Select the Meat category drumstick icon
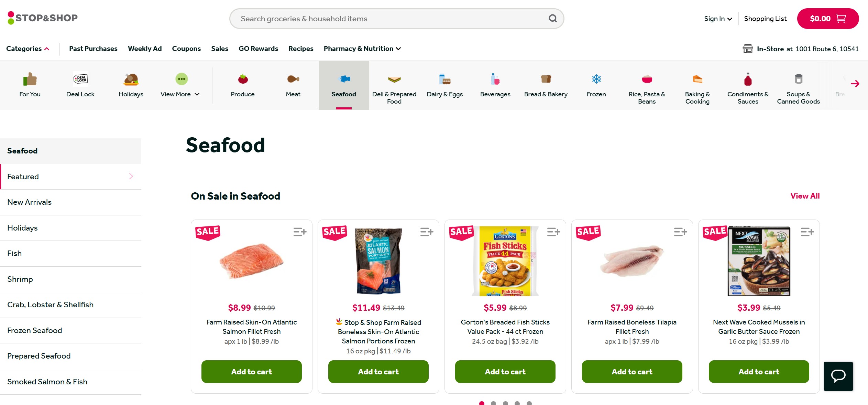 (x=293, y=80)
